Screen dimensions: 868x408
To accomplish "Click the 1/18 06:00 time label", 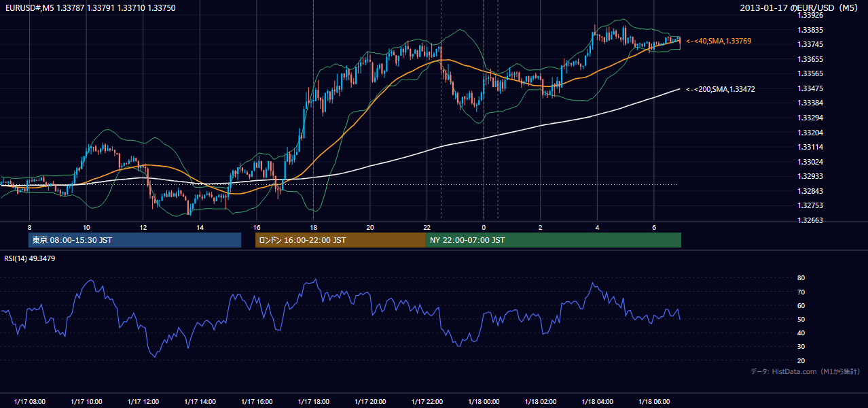I will click(x=654, y=402).
